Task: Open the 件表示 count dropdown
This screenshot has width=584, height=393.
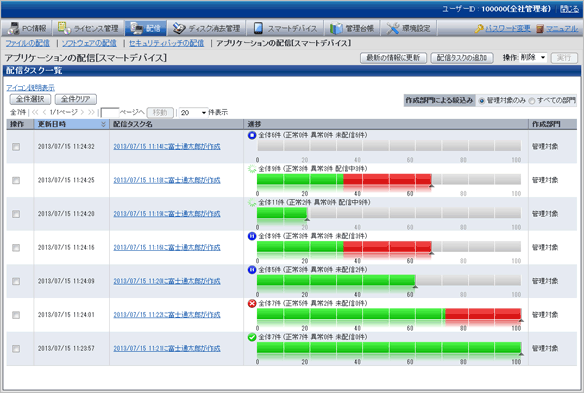Action: coord(193,112)
